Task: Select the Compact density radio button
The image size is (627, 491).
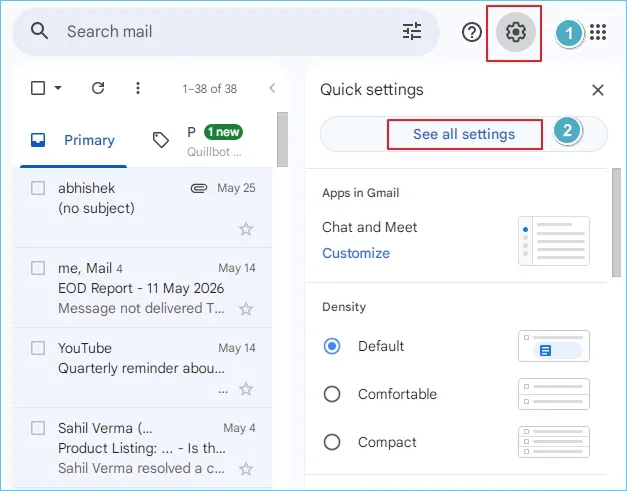Action: pyautogui.click(x=332, y=442)
